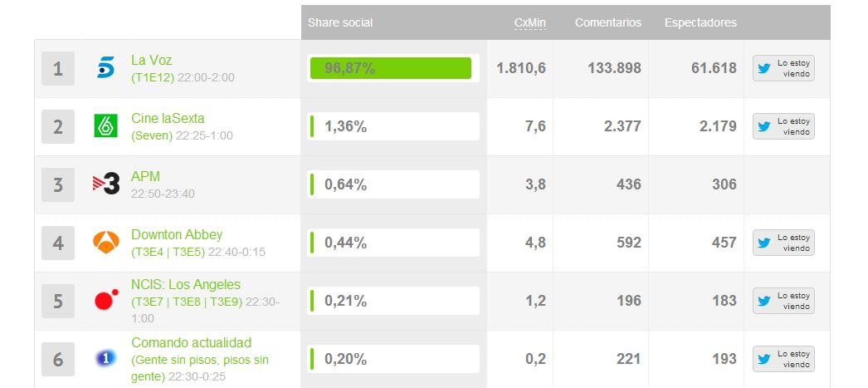Image resolution: width=868 pixels, height=388 pixels.
Task: Open the APM program link
Action: tap(145, 177)
